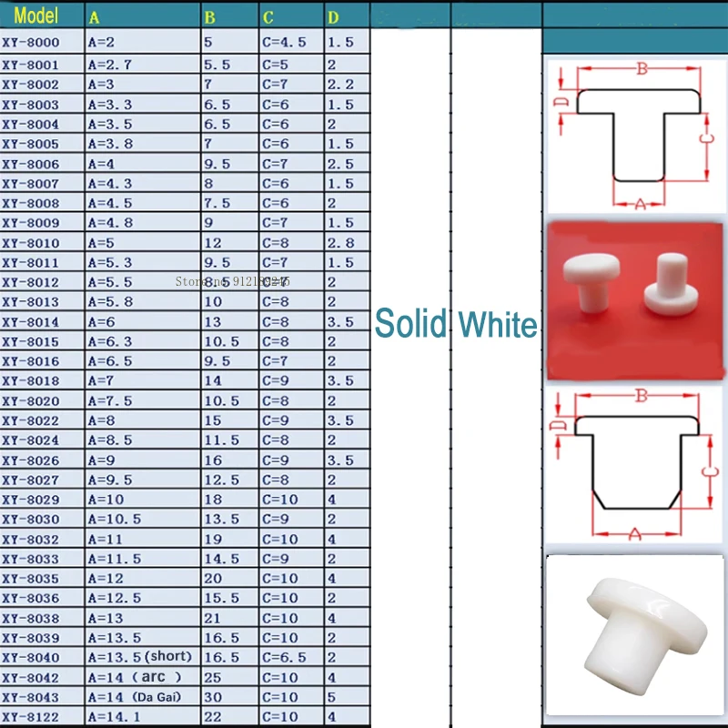Click the "A=14 (Da Gai)" cell
Image resolution: width=728 pixels, height=728 pixels.
(x=143, y=697)
